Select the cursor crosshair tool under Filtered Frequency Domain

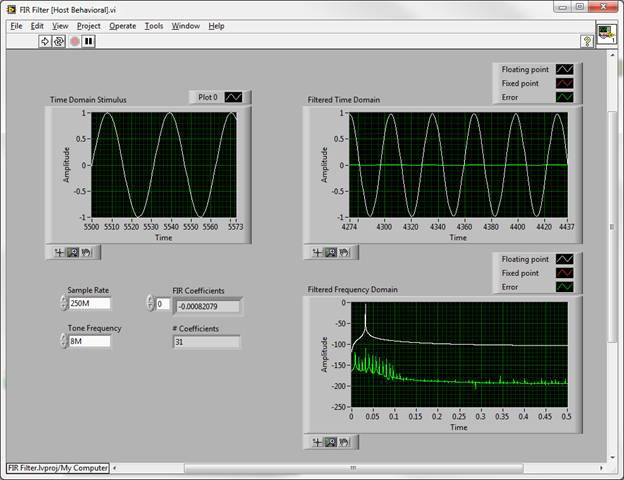(x=317, y=441)
